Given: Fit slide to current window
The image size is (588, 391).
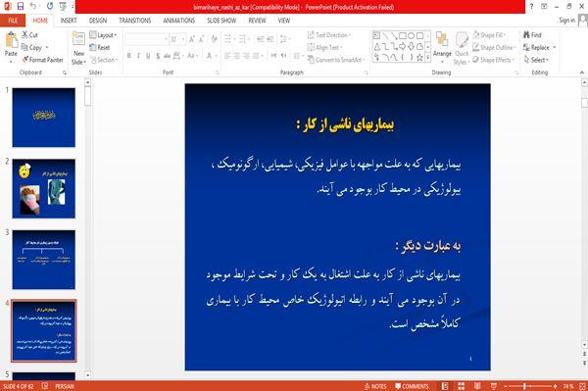Looking at the screenshot, I should 582,386.
